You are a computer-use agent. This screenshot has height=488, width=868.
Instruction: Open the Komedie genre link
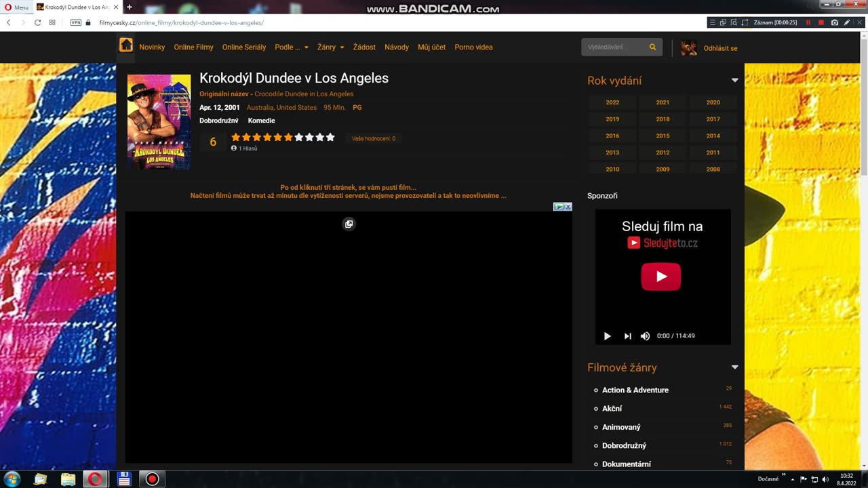coord(261,121)
